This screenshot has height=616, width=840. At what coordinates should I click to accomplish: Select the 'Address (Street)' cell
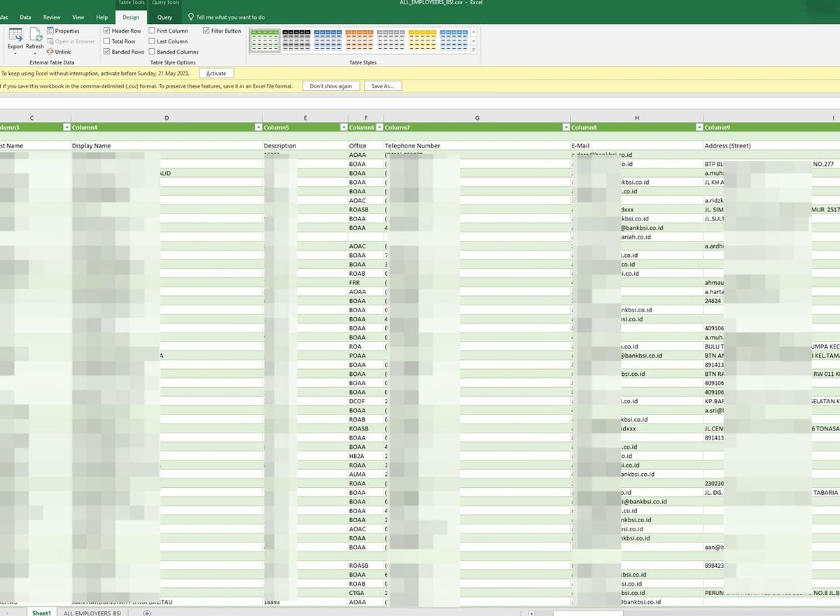771,146
